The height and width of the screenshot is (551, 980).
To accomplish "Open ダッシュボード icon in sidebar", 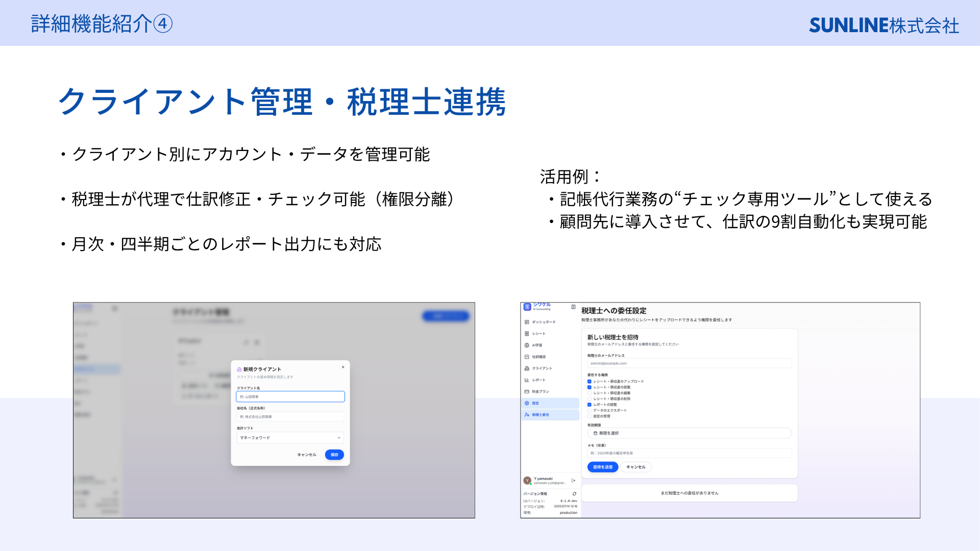I will (527, 322).
